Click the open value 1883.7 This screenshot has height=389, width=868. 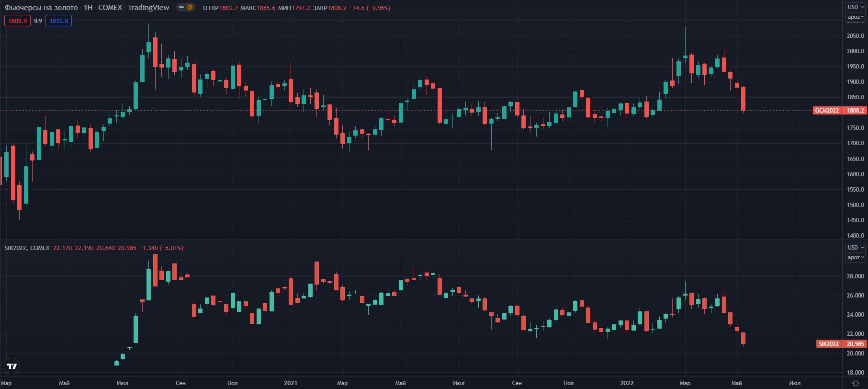[228, 8]
